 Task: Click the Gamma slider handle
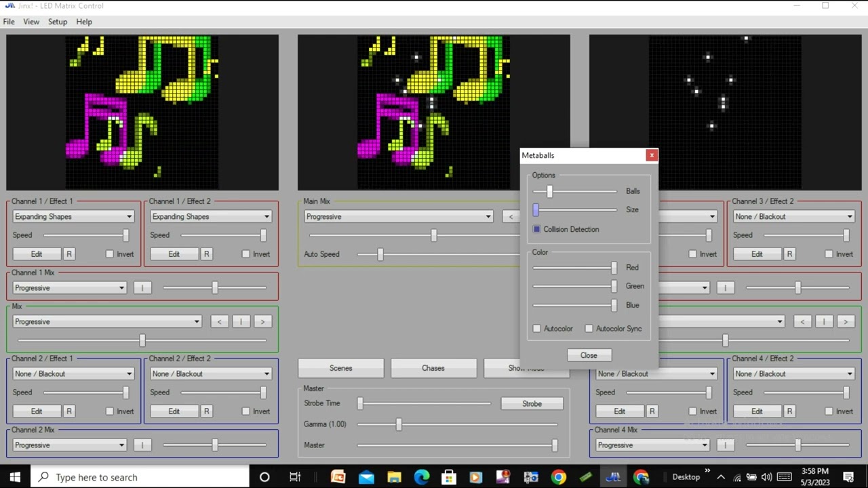tap(399, 424)
